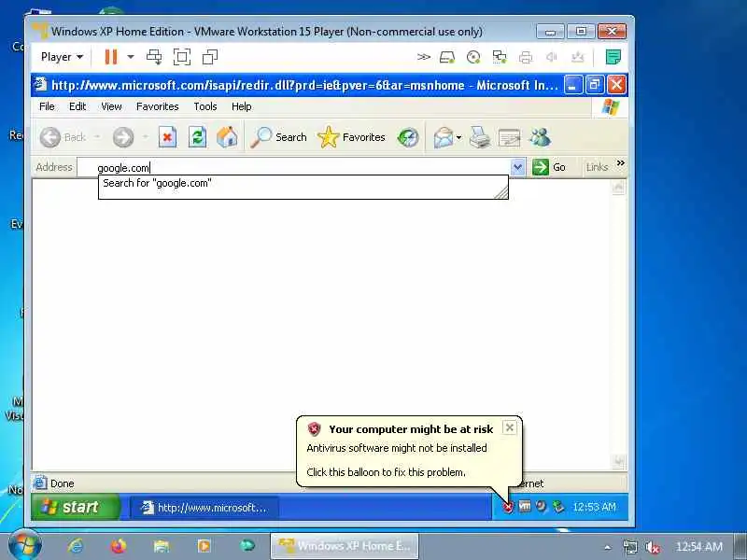The width and height of the screenshot is (747, 560).
Task: Click the Search toolbar button in IE
Action: [x=279, y=137]
